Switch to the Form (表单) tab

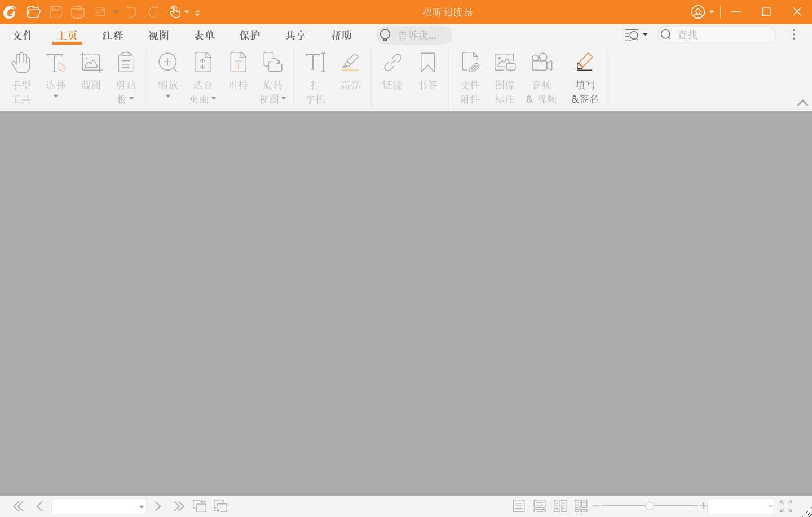204,36
